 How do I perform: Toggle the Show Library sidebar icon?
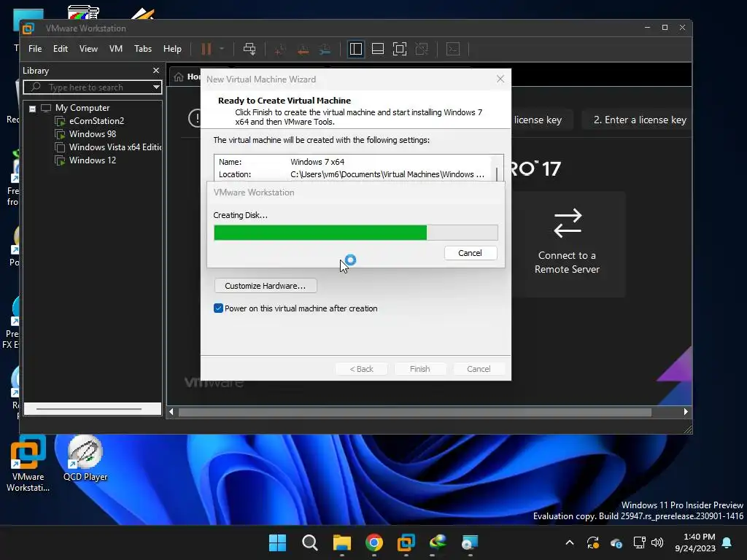pyautogui.click(x=356, y=49)
